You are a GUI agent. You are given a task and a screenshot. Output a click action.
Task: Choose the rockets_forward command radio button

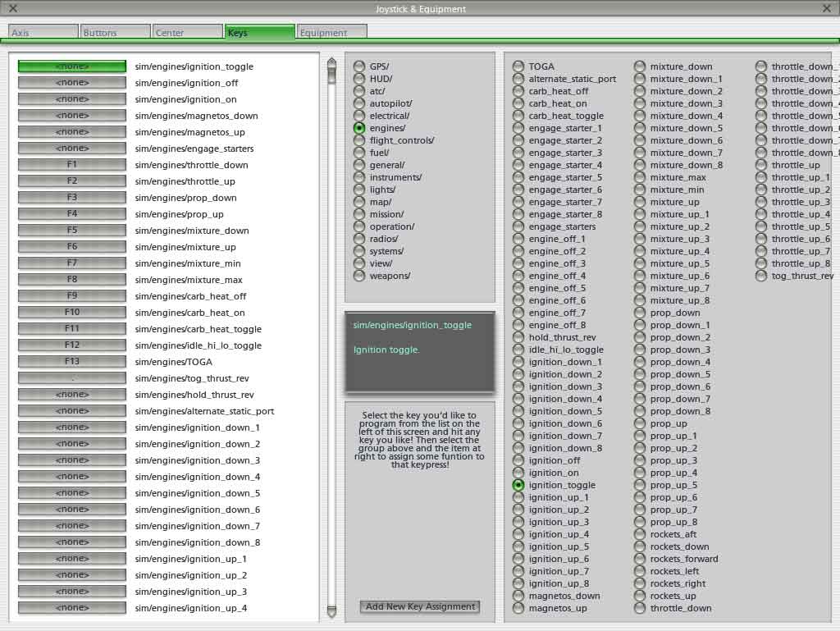click(640, 559)
